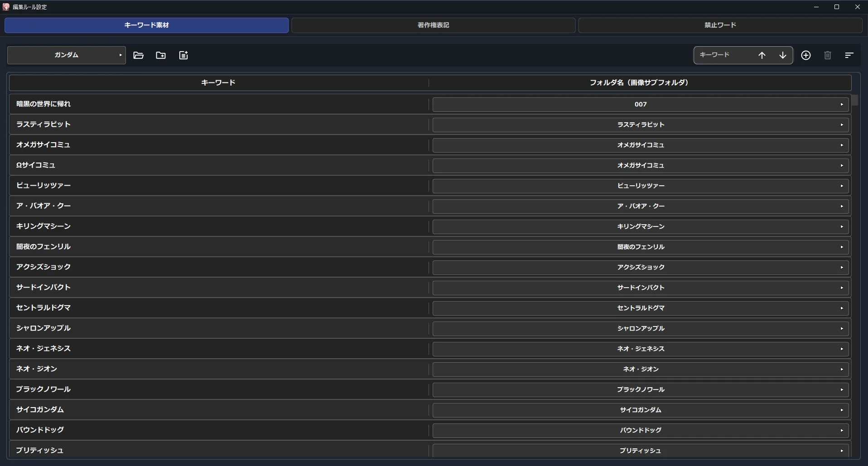Open folder dropdown for サードインパクト row
Screen dimensions: 868x466
pos(641,288)
